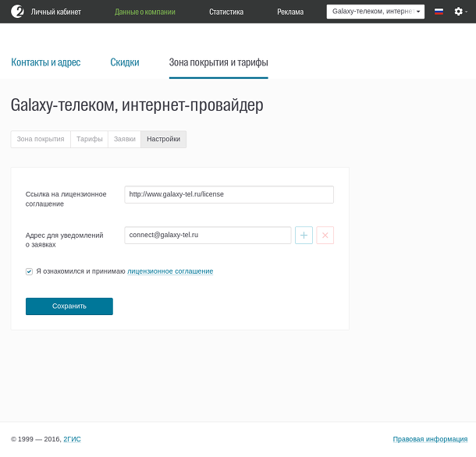The height and width of the screenshot is (457, 476).
Task: Open the Правовая информация link
Action: click(430, 439)
